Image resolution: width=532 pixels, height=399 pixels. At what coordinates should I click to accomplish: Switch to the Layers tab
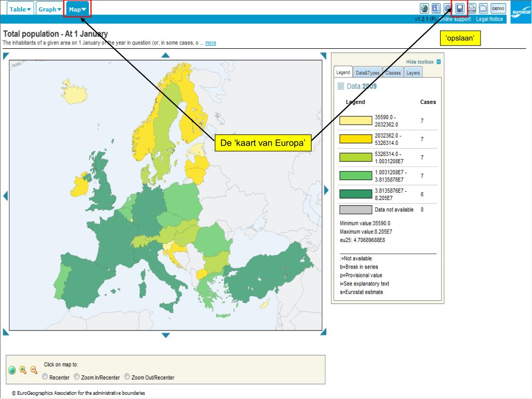point(413,73)
